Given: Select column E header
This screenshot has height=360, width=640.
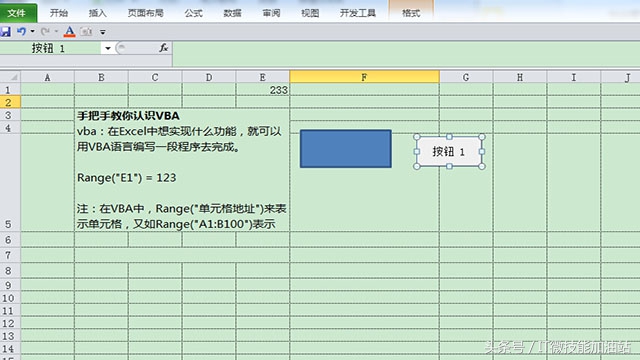Looking at the screenshot, I should [262, 77].
